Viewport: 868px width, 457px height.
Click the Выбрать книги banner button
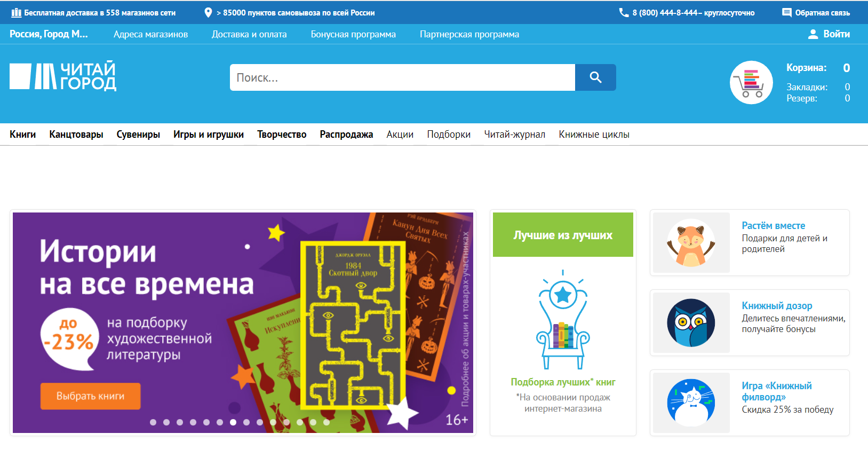point(90,396)
